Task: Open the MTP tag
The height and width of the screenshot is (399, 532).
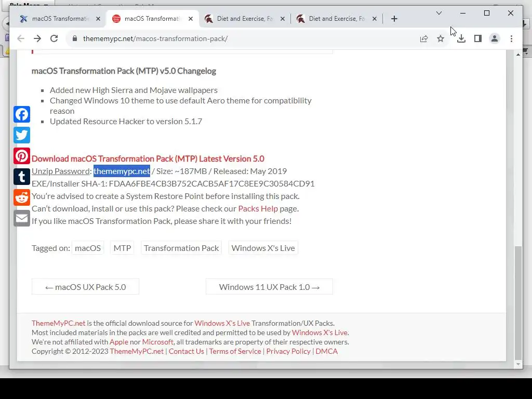Action: coord(122,248)
